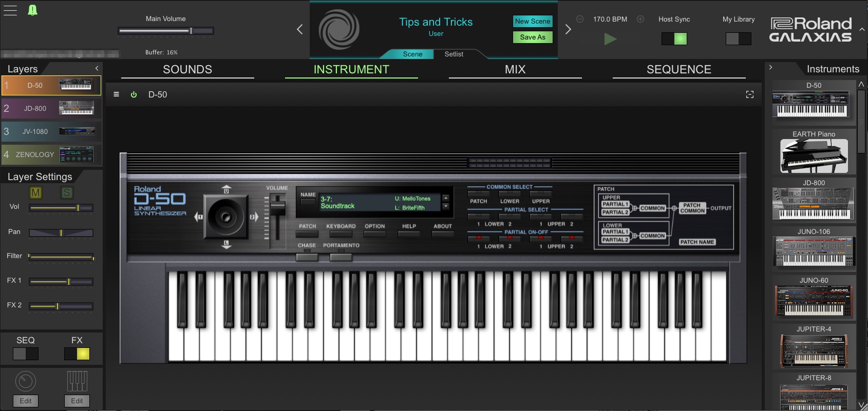868x411 pixels.
Task: Click the patch display up arrow
Action: tap(445, 198)
